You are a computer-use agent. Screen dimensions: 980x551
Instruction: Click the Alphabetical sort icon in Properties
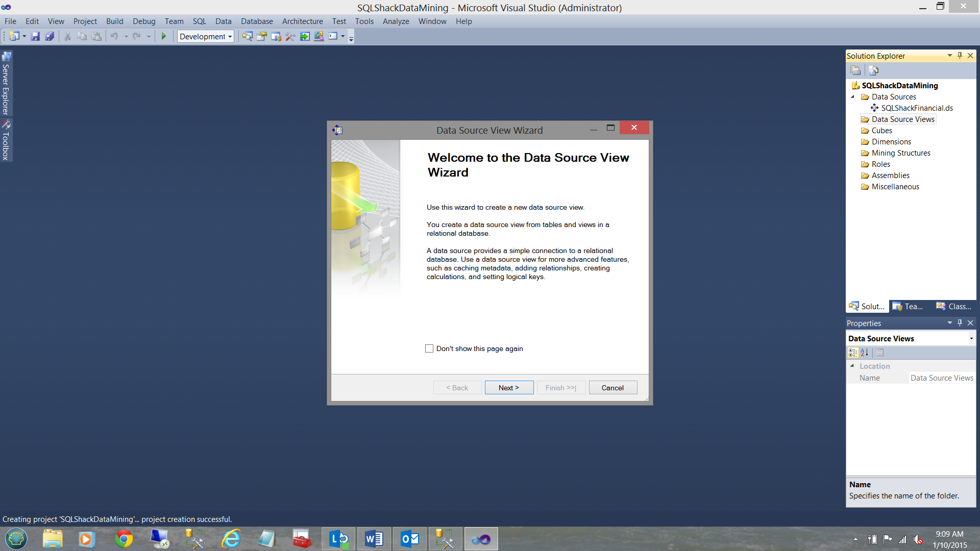[865, 353]
